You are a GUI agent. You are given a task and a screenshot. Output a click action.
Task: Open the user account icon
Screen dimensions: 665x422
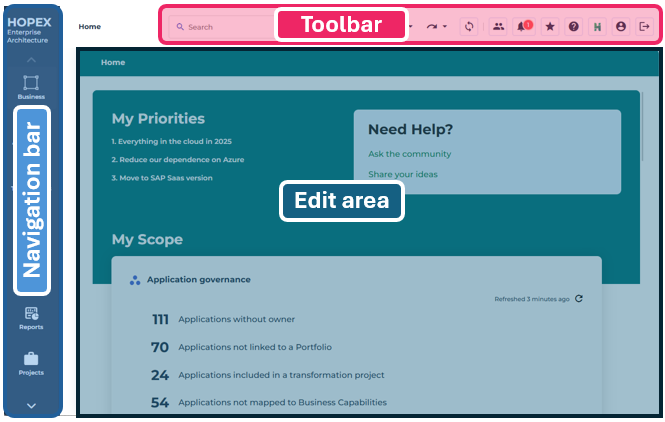(621, 27)
